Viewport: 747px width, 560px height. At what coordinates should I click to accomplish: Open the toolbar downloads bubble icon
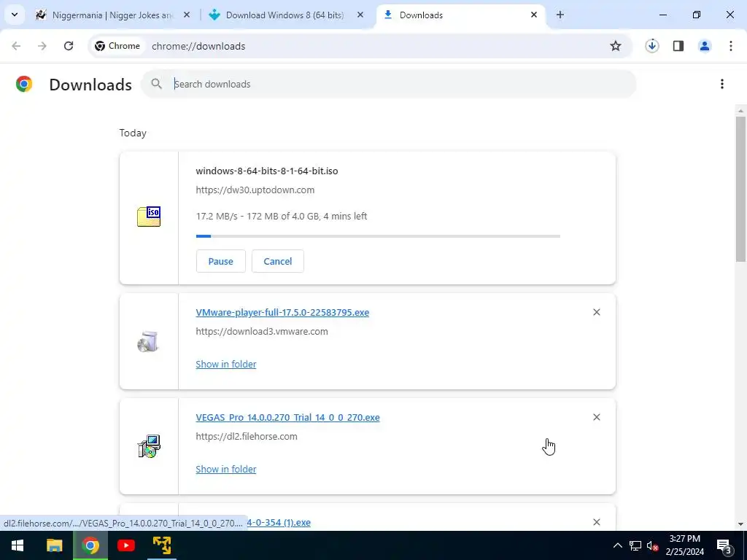coord(651,46)
